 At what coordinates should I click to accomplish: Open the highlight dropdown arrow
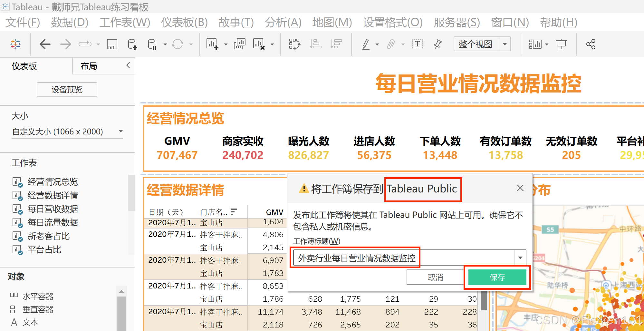(377, 44)
